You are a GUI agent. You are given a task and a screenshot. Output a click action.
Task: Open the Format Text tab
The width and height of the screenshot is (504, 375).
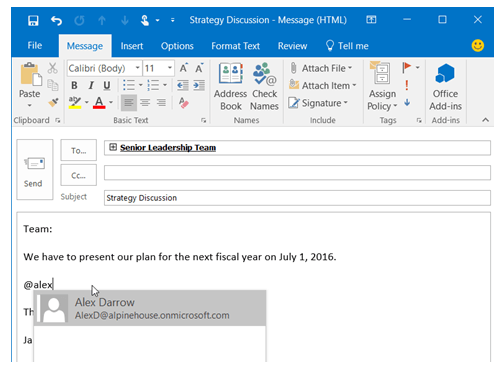pyautogui.click(x=235, y=46)
